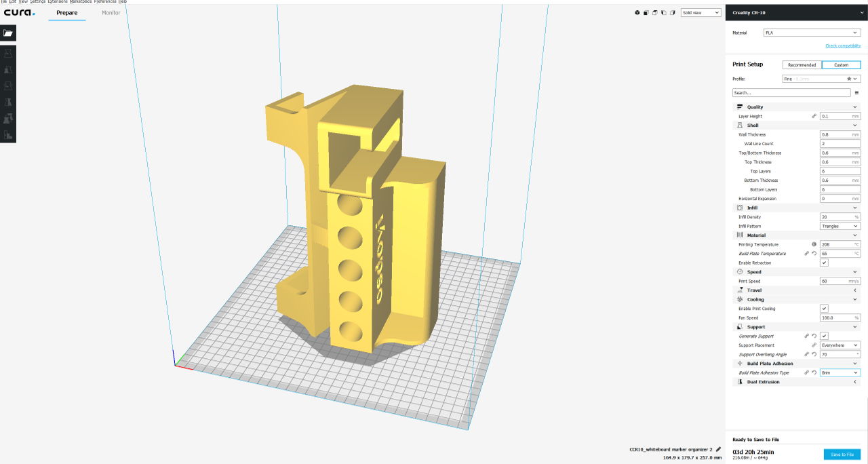Image resolution: width=868 pixels, height=464 pixels.
Task: Click the star icon in the Profile field
Action: 849,79
